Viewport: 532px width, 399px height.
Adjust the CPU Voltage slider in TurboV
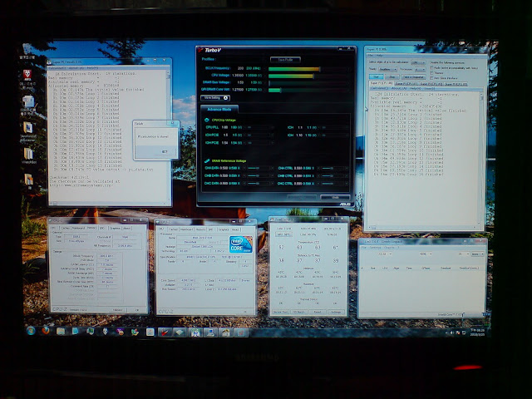[310, 76]
